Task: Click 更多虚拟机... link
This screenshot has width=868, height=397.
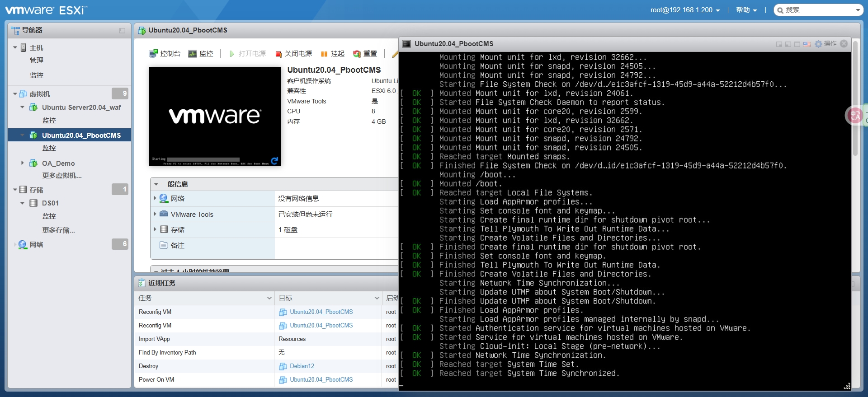Action: pyautogui.click(x=62, y=176)
